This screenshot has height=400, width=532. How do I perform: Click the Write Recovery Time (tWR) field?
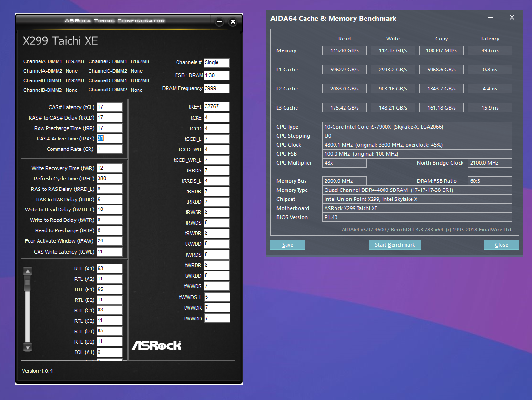[x=109, y=168]
